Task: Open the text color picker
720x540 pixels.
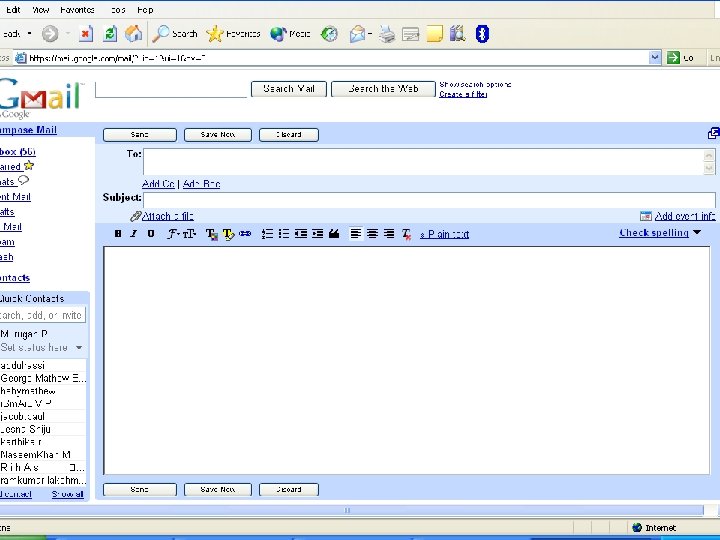Action: [x=212, y=234]
